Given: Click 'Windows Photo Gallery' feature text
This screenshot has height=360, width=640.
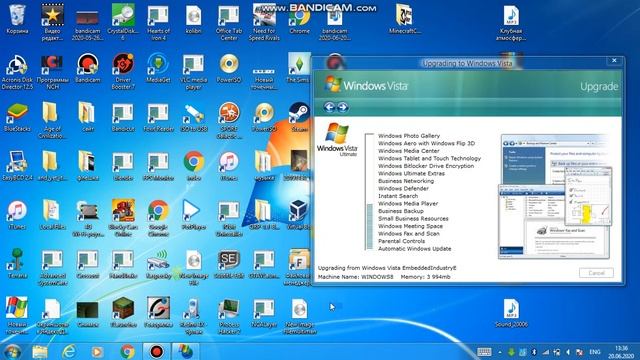Looking at the screenshot, I should tap(409, 136).
